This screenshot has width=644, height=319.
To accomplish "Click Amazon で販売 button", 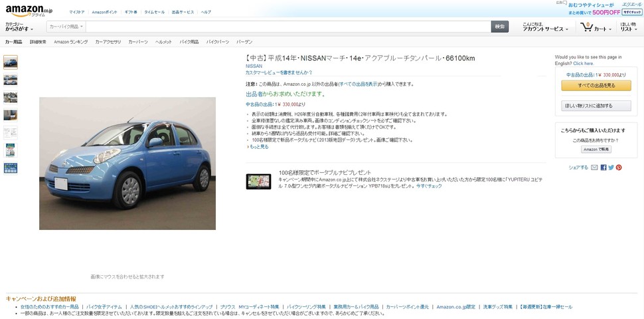I will tap(596, 150).
